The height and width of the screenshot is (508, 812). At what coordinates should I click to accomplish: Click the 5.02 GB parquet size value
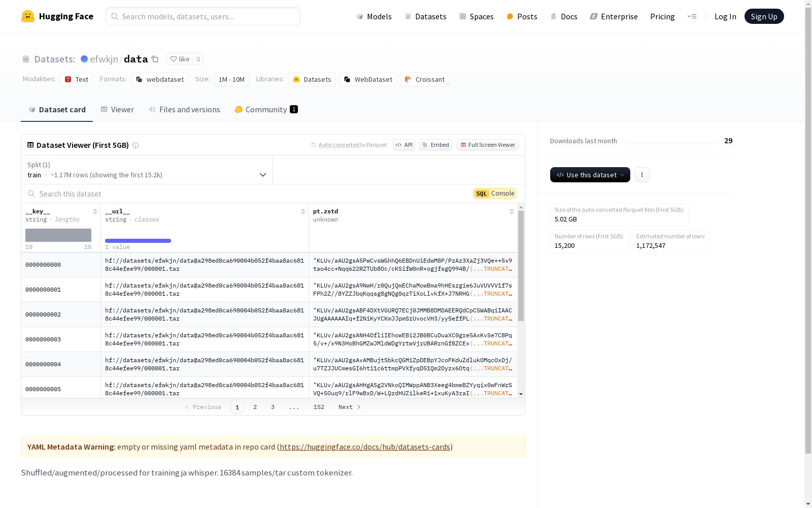click(565, 219)
